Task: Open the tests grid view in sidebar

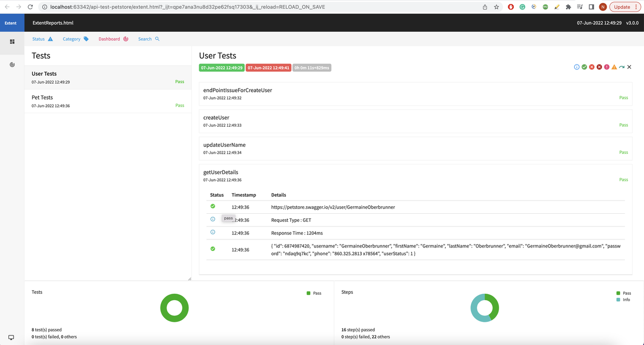Action: [x=12, y=42]
